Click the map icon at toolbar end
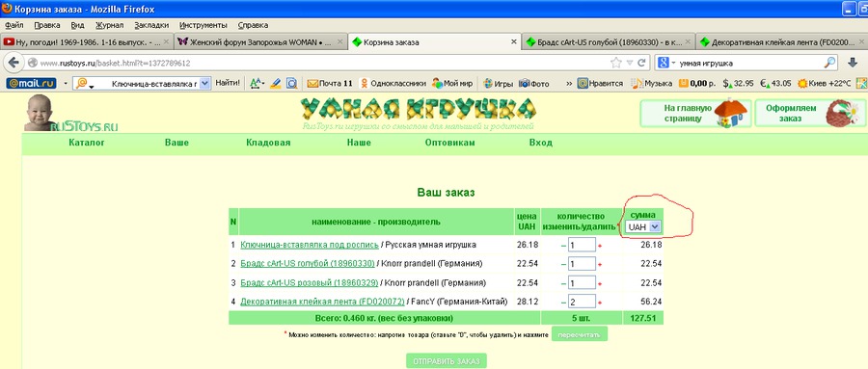The width and height of the screenshot is (868, 369). pos(862,84)
